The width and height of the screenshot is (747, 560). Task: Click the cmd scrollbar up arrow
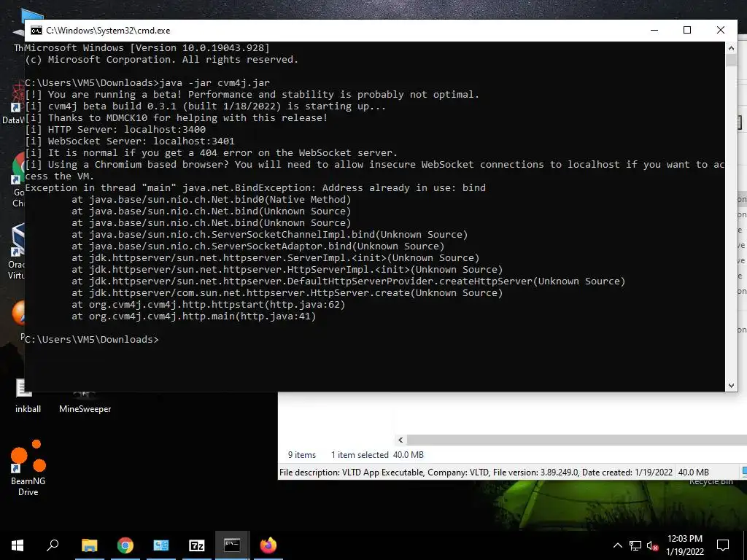pyautogui.click(x=731, y=47)
